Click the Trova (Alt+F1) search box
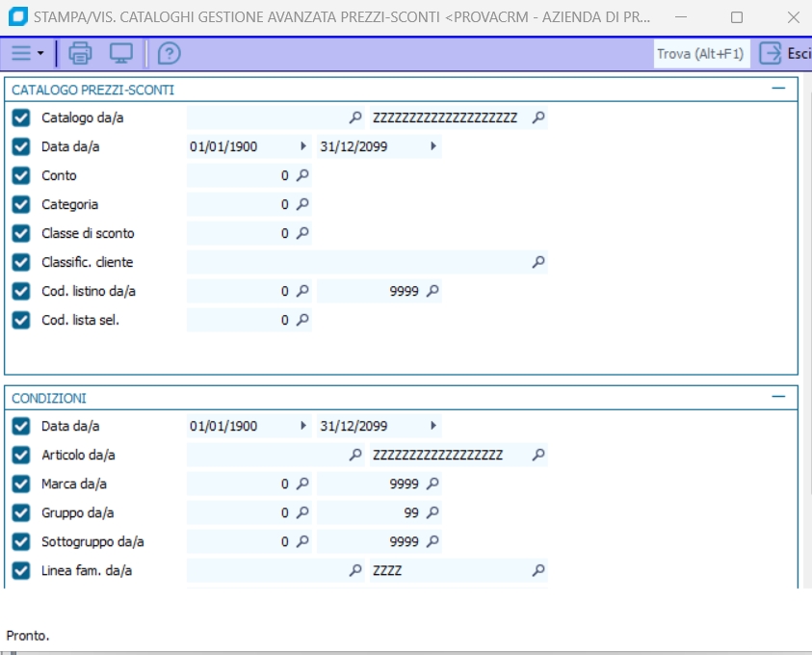This screenshot has height=655, width=812. (700, 54)
